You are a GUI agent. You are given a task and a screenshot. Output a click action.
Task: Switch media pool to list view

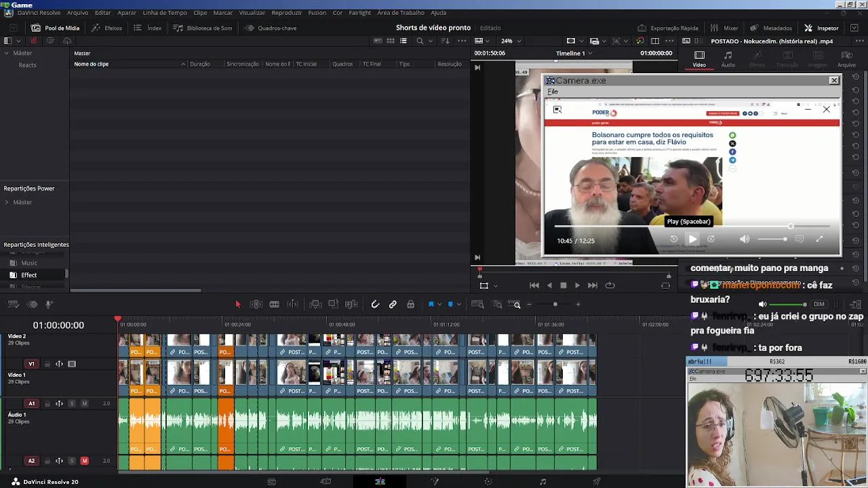pos(403,41)
